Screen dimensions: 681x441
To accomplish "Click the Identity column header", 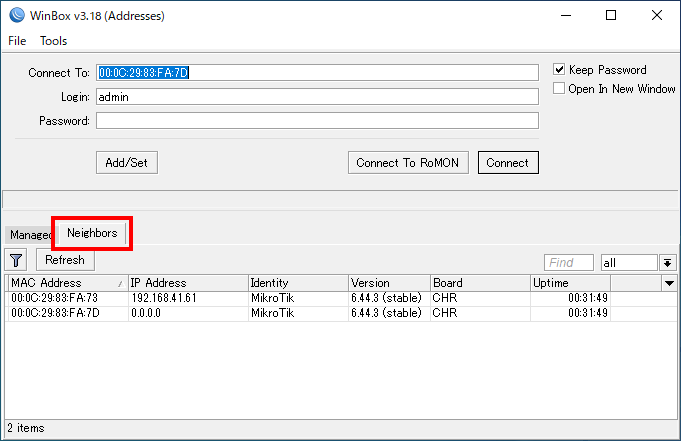I will click(298, 283).
